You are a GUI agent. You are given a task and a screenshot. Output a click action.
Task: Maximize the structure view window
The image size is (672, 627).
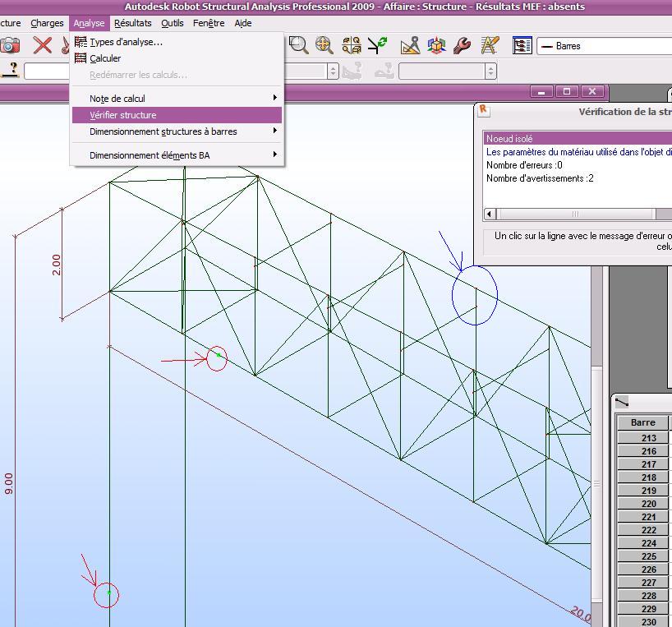click(567, 91)
